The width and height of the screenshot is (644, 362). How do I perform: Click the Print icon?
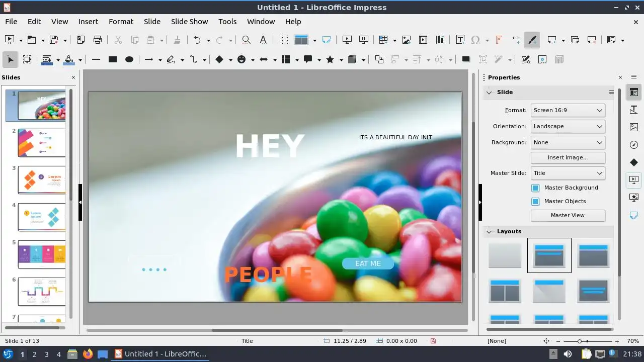(x=98, y=40)
